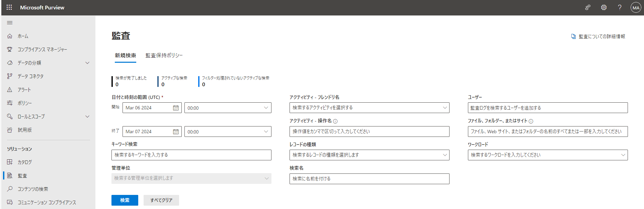Open 監査についての詳細情報 link
This screenshot has width=644, height=209.
pyautogui.click(x=602, y=36)
